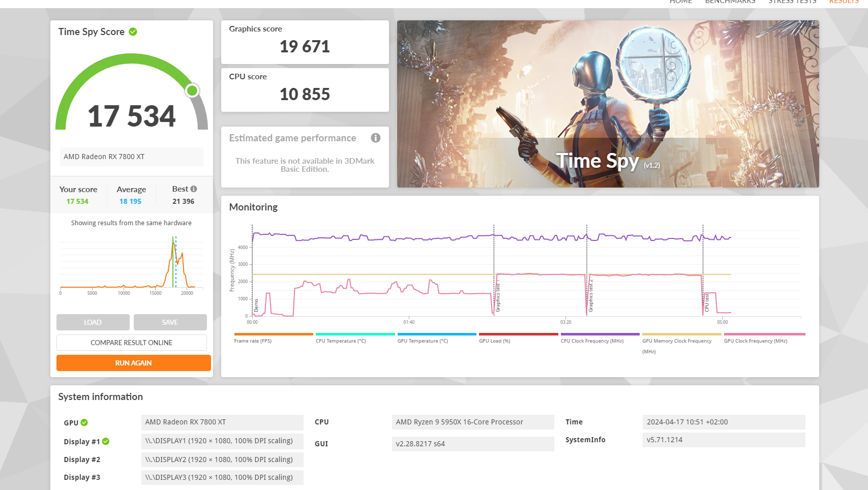This screenshot has width=868, height=490.
Task: Click the CPU test marker line
Action: point(703,270)
